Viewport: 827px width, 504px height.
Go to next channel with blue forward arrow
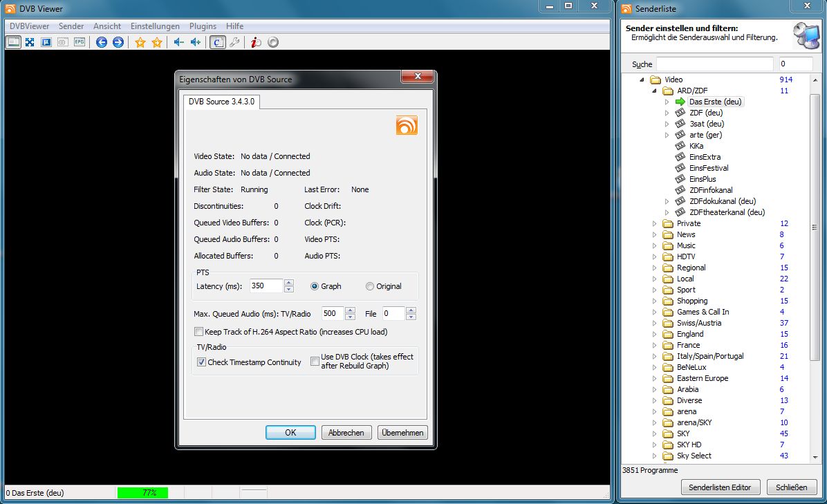118,42
